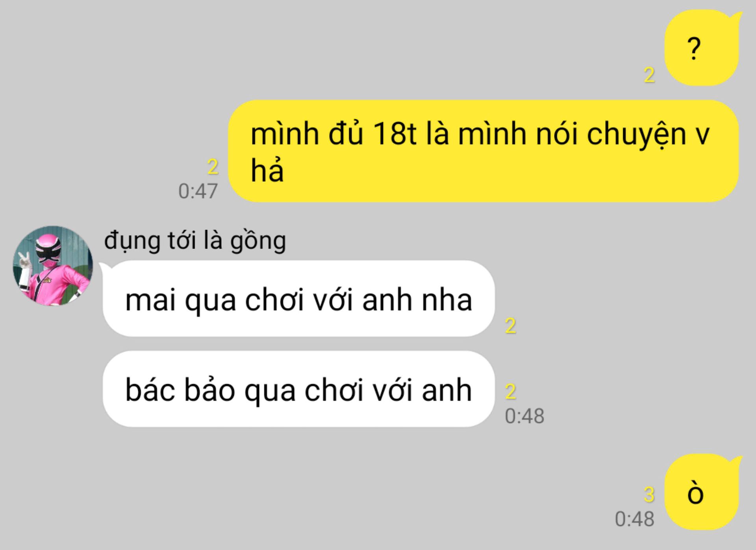756x550 pixels.
Task: Tap read count 2 beside the "?" bubble
Action: coord(649,75)
